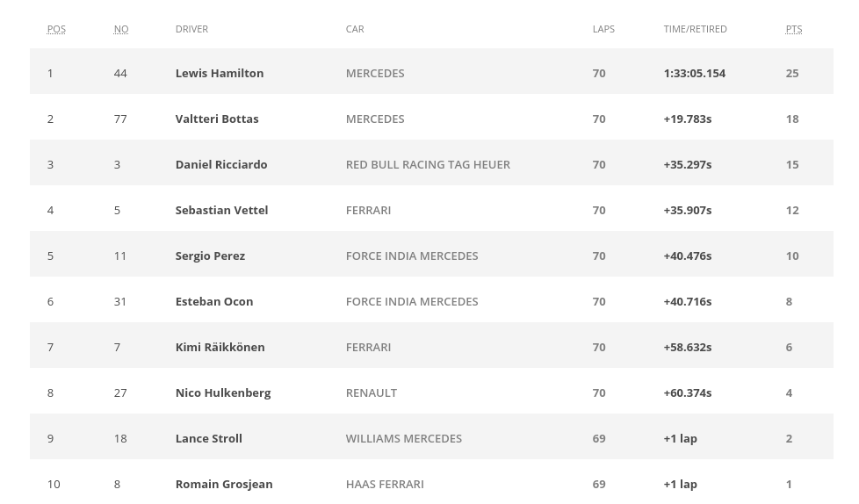
Task: Select Daniel Ricciardo in results table
Action: pos(220,164)
